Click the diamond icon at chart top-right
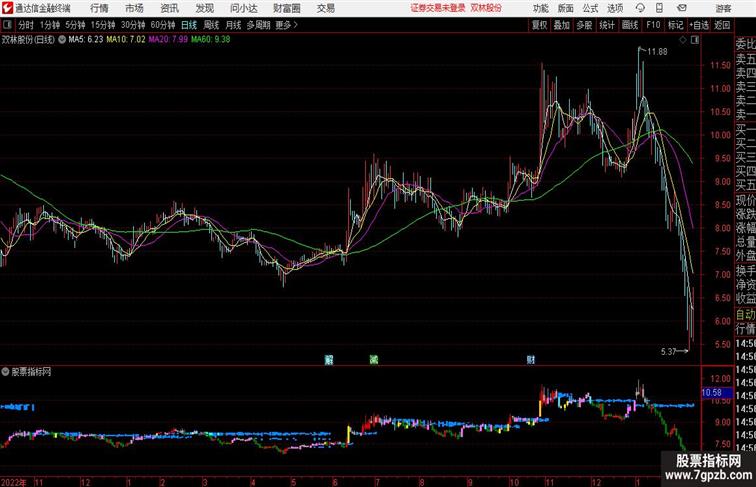The image size is (756, 487). pyautogui.click(x=683, y=40)
